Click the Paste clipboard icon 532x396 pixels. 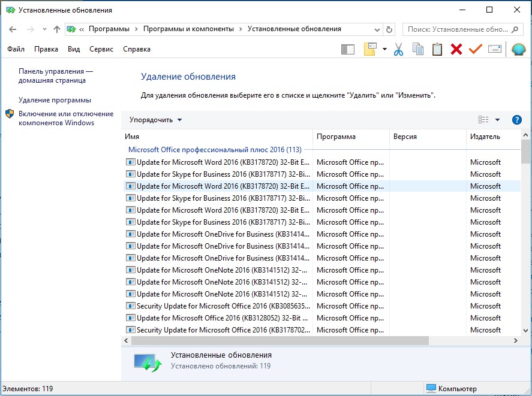coord(437,49)
